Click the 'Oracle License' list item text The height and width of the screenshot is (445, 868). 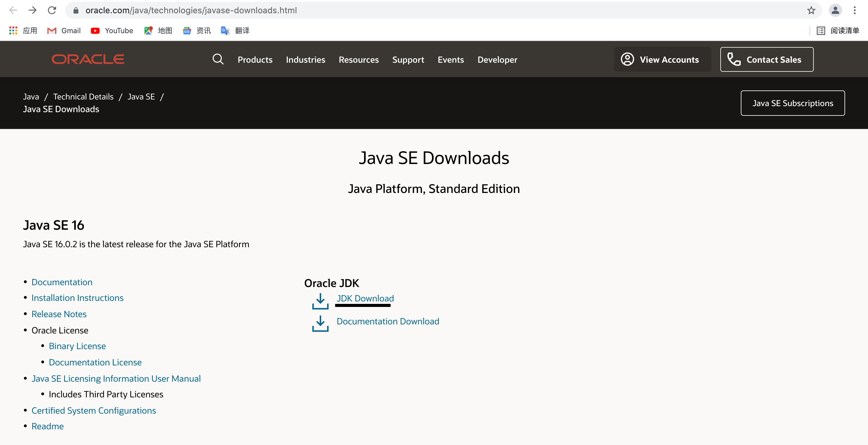click(60, 330)
